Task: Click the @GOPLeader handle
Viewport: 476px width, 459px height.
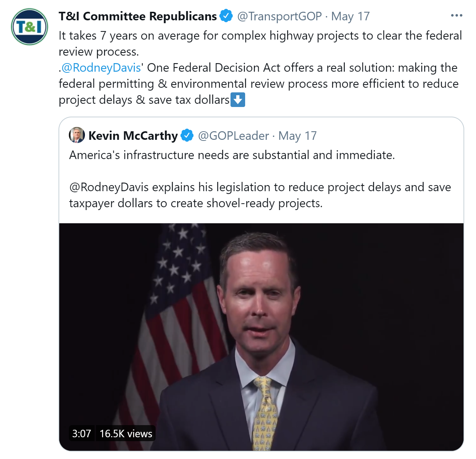Action: (x=233, y=136)
